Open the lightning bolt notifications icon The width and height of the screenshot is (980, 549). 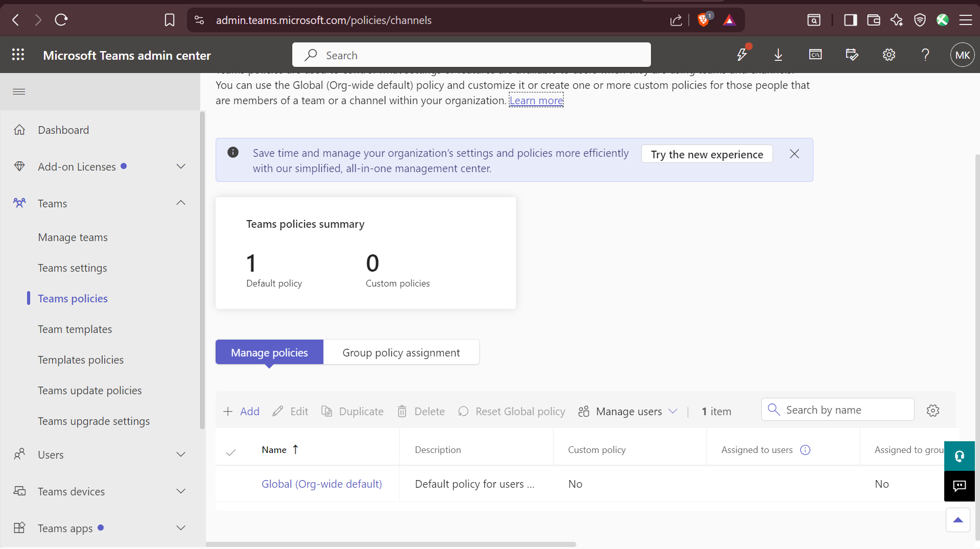tap(742, 55)
